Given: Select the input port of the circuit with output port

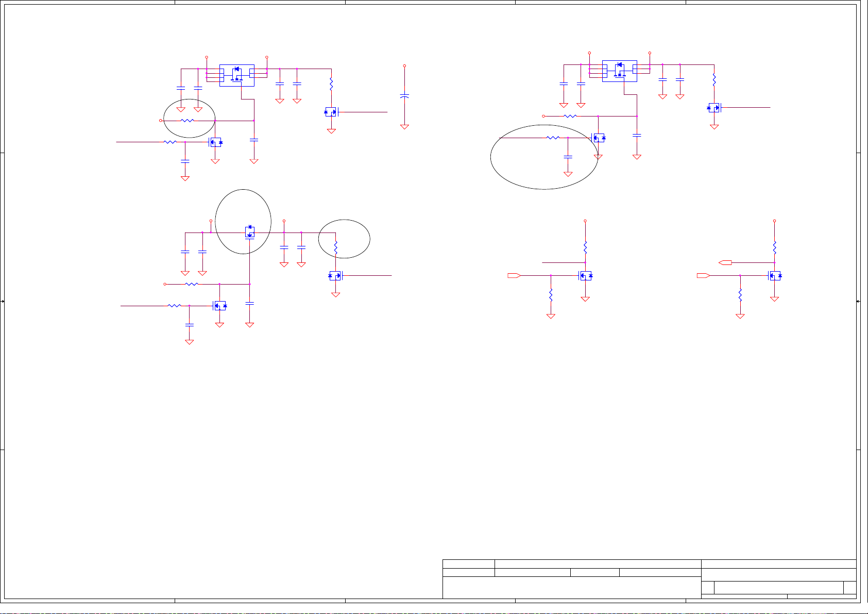Looking at the screenshot, I should tap(704, 276).
